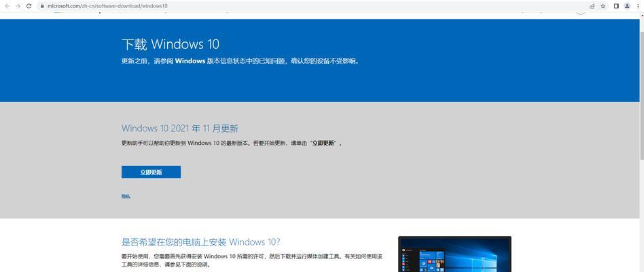Click the Windows 10 2021 年 11 月更新 heading
This screenshot has width=644, height=272.
click(x=180, y=129)
